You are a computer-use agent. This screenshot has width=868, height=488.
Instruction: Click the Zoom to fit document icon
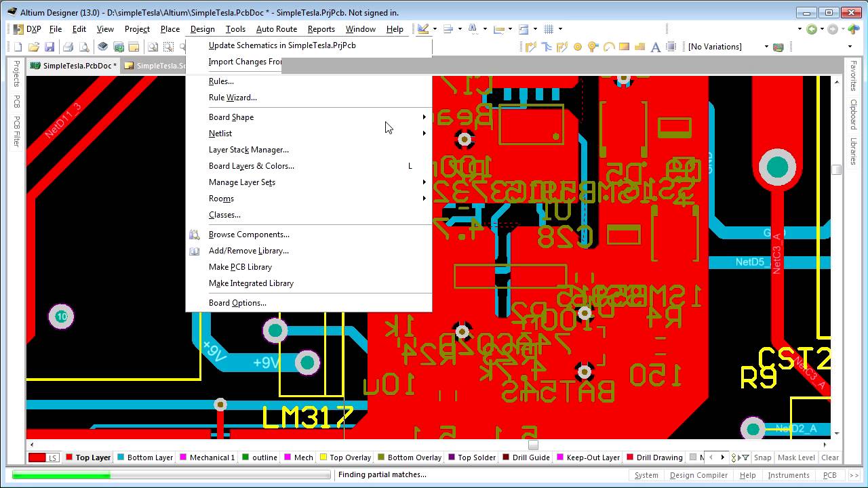click(x=153, y=47)
